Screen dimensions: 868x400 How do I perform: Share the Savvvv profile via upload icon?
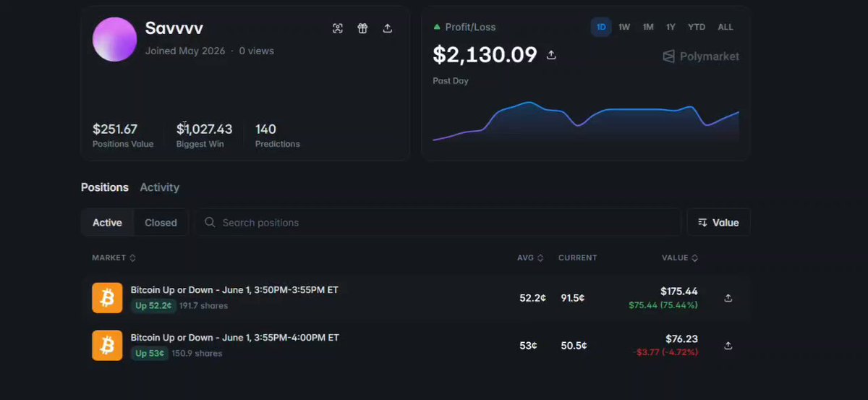pyautogui.click(x=388, y=28)
